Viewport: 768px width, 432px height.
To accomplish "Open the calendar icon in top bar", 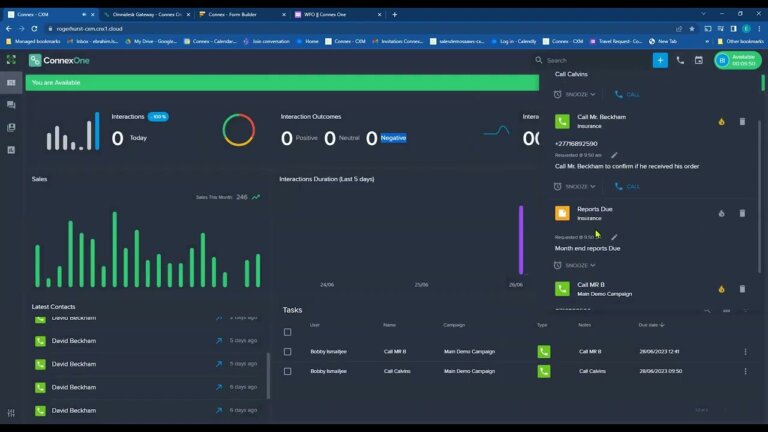I will coord(698,60).
